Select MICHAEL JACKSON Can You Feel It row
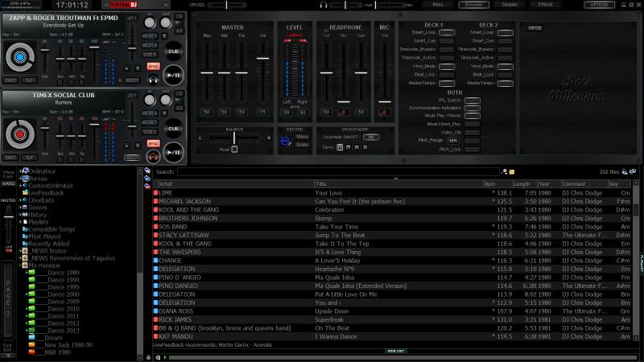This screenshot has height=362, width=644. pos(392,202)
